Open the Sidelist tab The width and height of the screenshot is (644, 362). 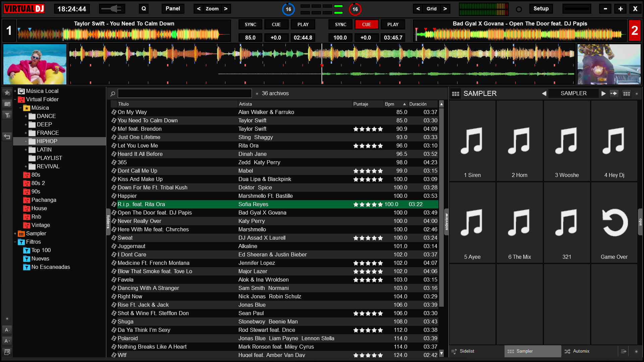point(467,351)
